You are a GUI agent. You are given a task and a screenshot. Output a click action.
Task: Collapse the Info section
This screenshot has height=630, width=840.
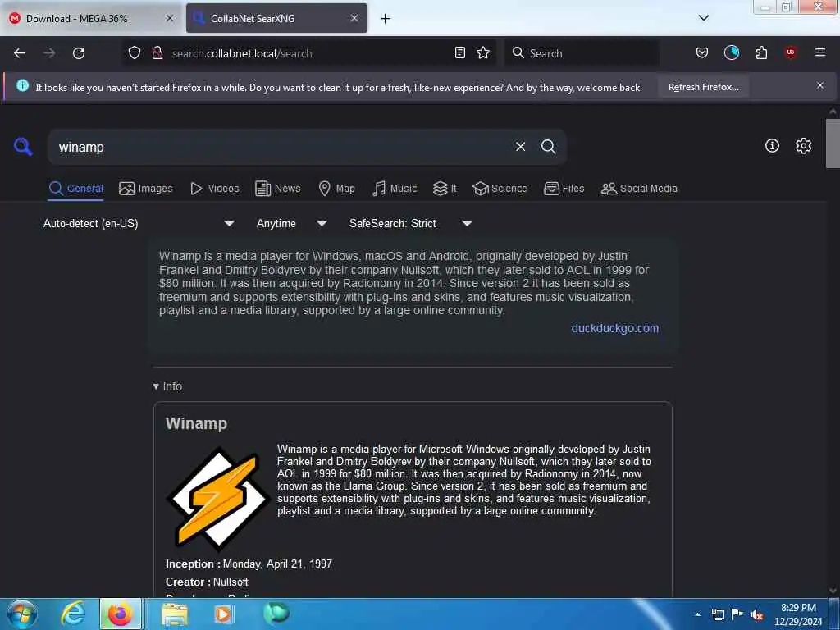(167, 386)
